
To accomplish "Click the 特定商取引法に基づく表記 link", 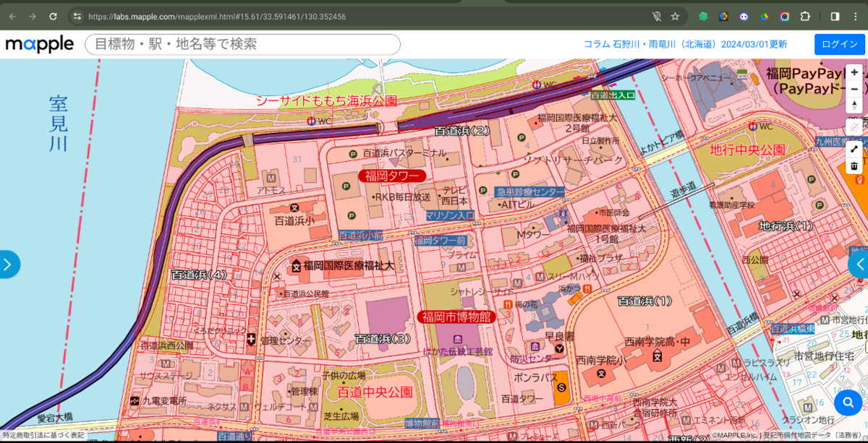I will [x=43, y=435].
